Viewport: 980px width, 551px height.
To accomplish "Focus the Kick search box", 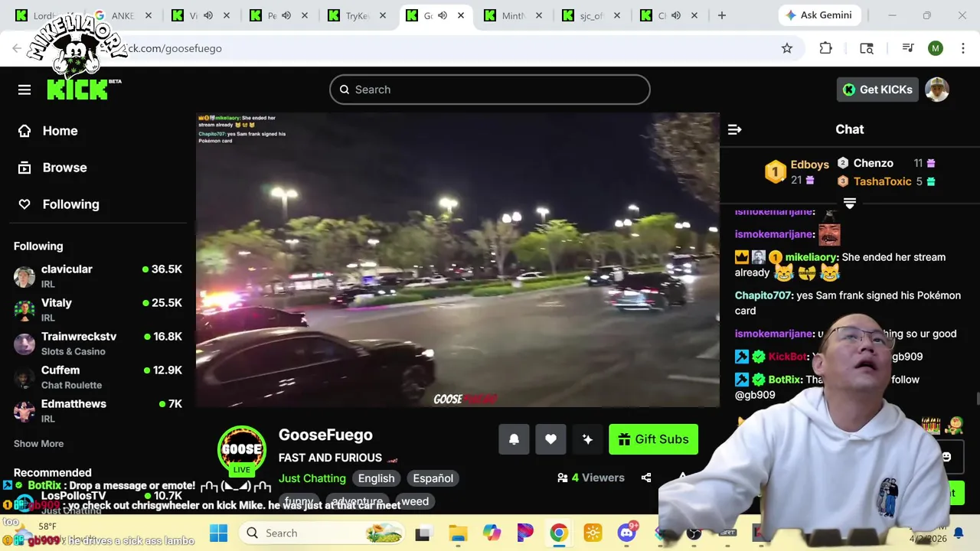I will pyautogui.click(x=490, y=90).
